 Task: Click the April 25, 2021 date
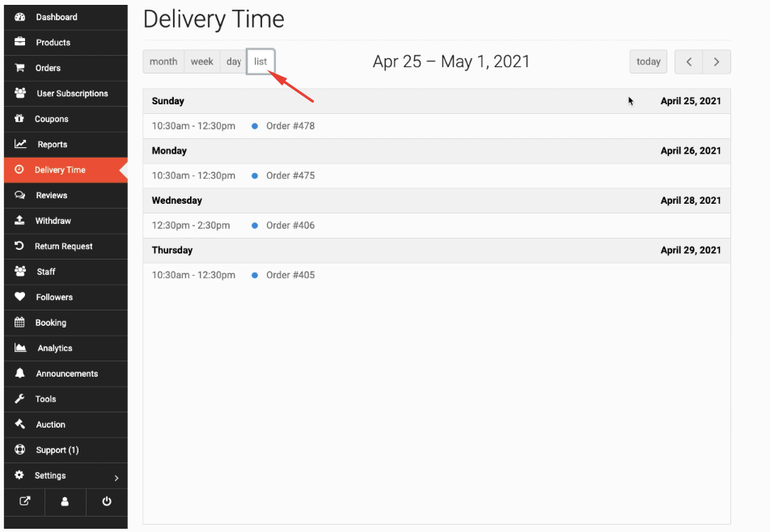691,101
